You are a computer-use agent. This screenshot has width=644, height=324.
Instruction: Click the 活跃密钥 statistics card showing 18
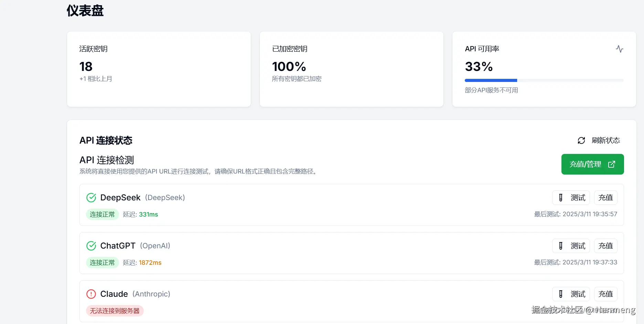[159, 69]
